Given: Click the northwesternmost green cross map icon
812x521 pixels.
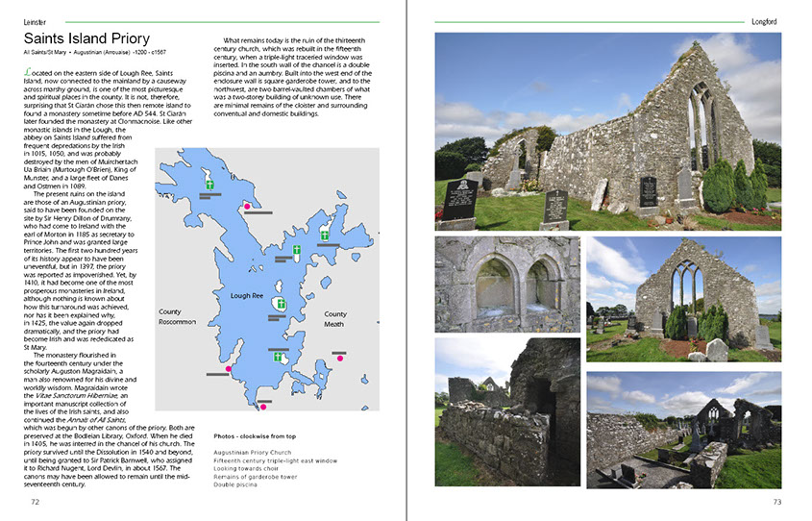Looking at the screenshot, I should click(208, 183).
